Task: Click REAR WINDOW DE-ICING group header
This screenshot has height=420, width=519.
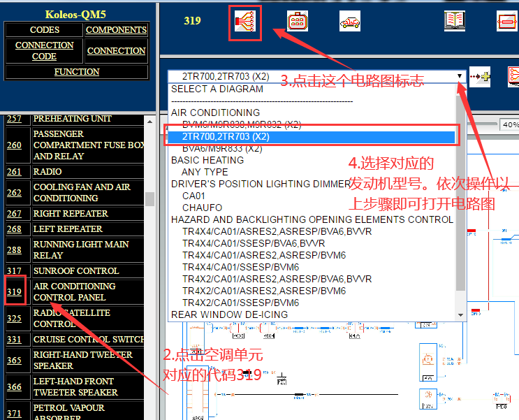Action: coord(229,314)
